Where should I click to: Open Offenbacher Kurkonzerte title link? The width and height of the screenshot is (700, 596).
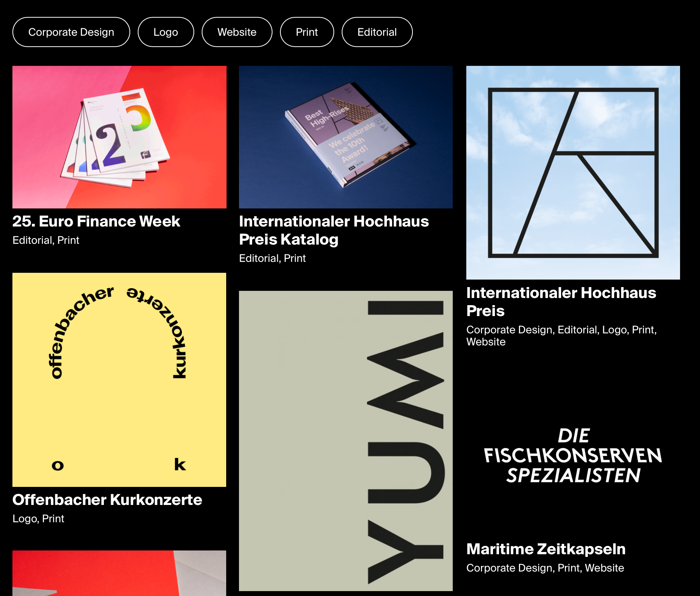[x=107, y=500]
